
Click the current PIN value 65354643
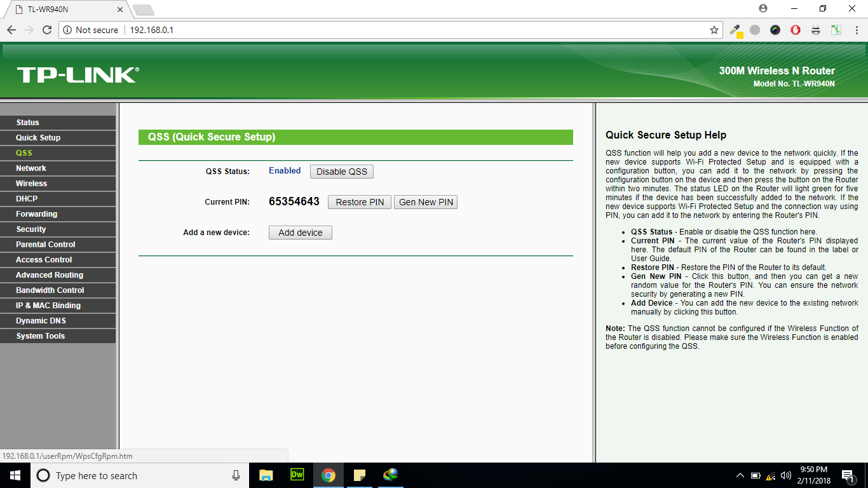[294, 201]
